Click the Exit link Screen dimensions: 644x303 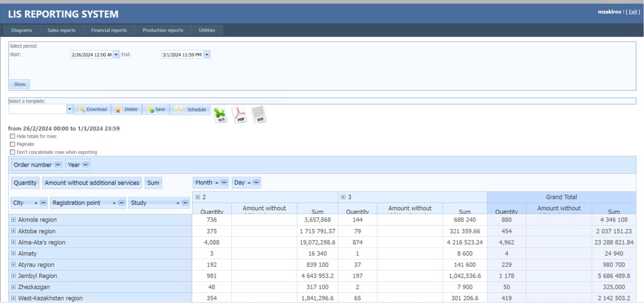[633, 12]
